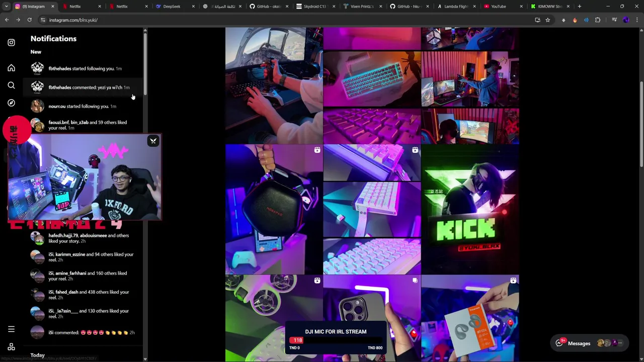The height and width of the screenshot is (362, 644).
Task: Switch to the Lambda Flight tab
Action: pos(458,7)
